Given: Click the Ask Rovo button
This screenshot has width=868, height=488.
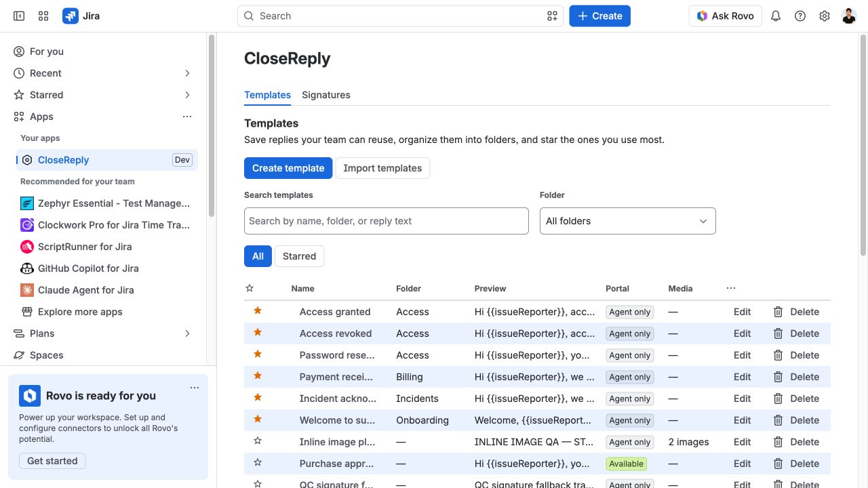Looking at the screenshot, I should (x=725, y=16).
